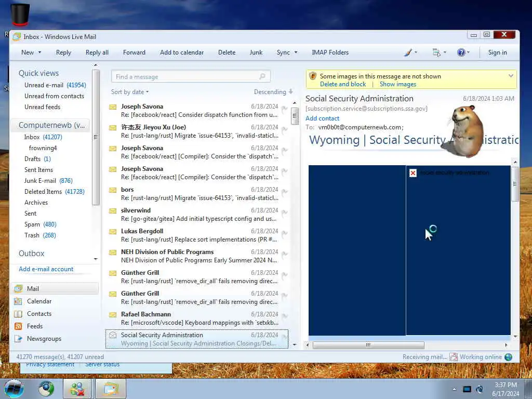This screenshot has height=399, width=532.
Task: Click the preview pane horizontal scrollbar thumb
Action: tap(368, 345)
